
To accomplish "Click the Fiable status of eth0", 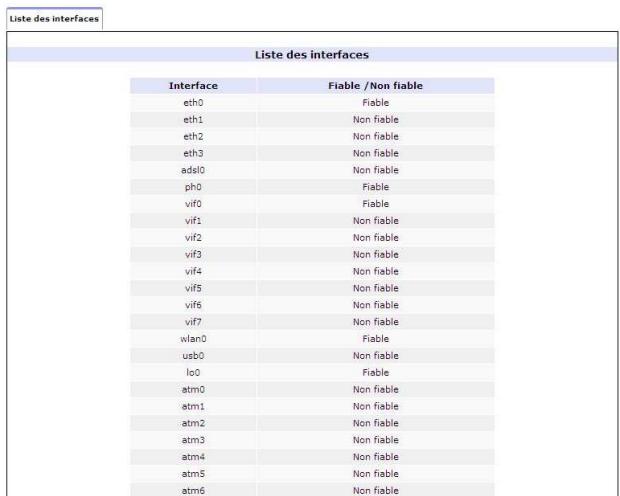I will [x=375, y=103].
